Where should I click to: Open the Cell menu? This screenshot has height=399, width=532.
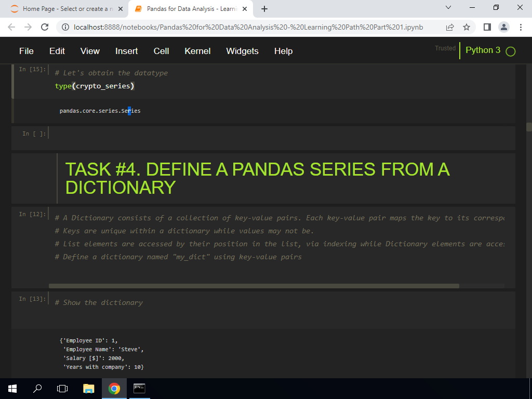tap(161, 51)
